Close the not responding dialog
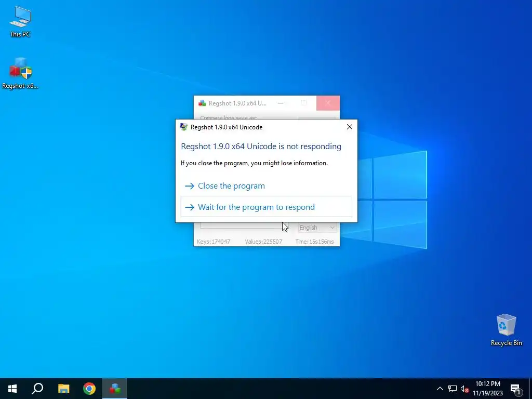 click(x=350, y=127)
